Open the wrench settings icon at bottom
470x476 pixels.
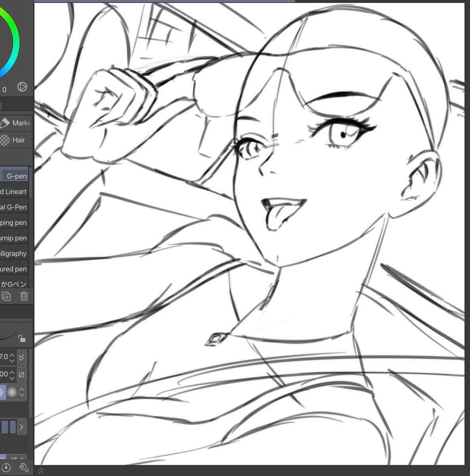(24, 467)
